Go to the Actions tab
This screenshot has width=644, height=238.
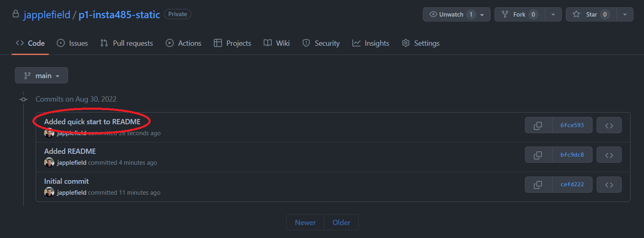coord(183,43)
